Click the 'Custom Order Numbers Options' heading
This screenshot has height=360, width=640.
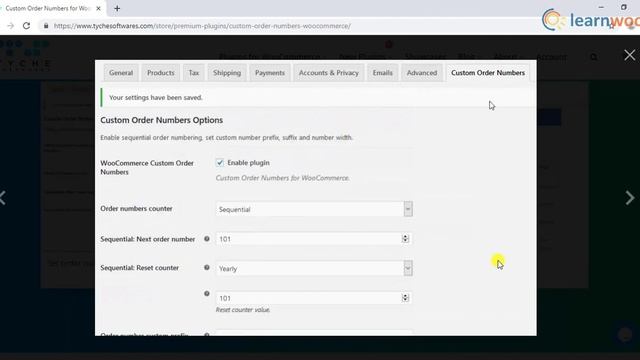[162, 120]
